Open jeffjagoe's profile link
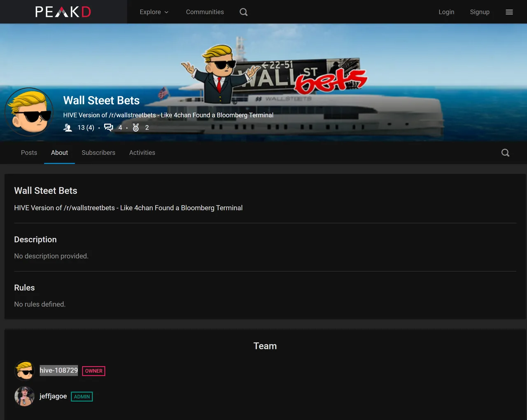Viewport: 527px width, 420px height. [53, 396]
